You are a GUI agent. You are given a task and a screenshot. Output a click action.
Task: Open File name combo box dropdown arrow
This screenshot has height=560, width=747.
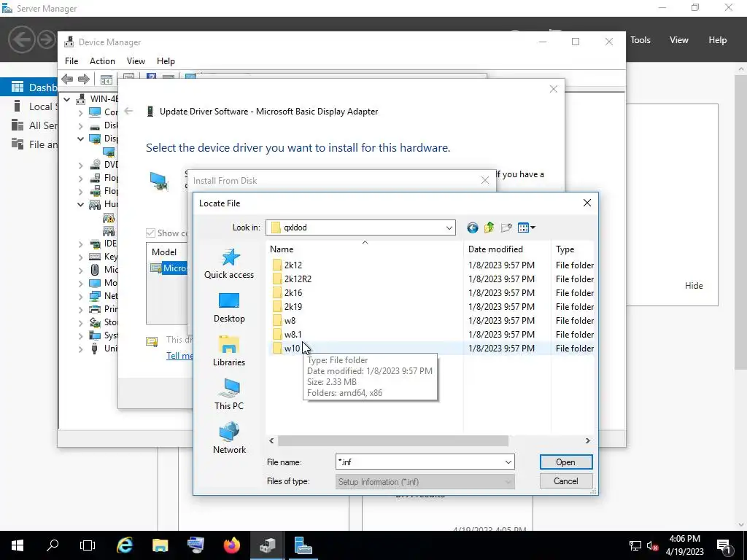click(508, 462)
